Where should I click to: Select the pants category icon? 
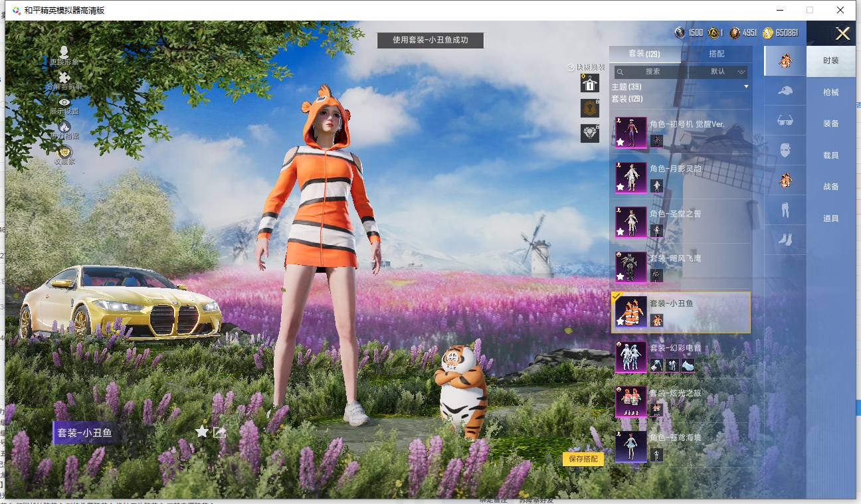click(x=785, y=210)
